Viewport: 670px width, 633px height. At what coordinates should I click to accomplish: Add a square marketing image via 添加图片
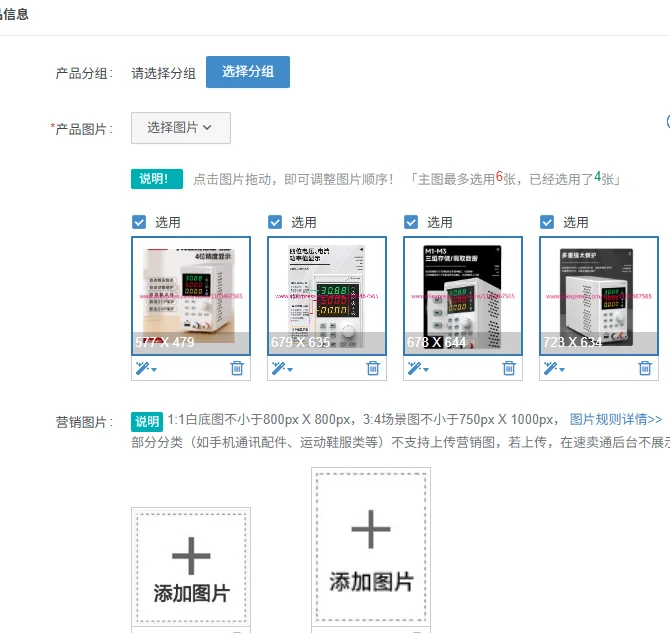click(x=191, y=568)
